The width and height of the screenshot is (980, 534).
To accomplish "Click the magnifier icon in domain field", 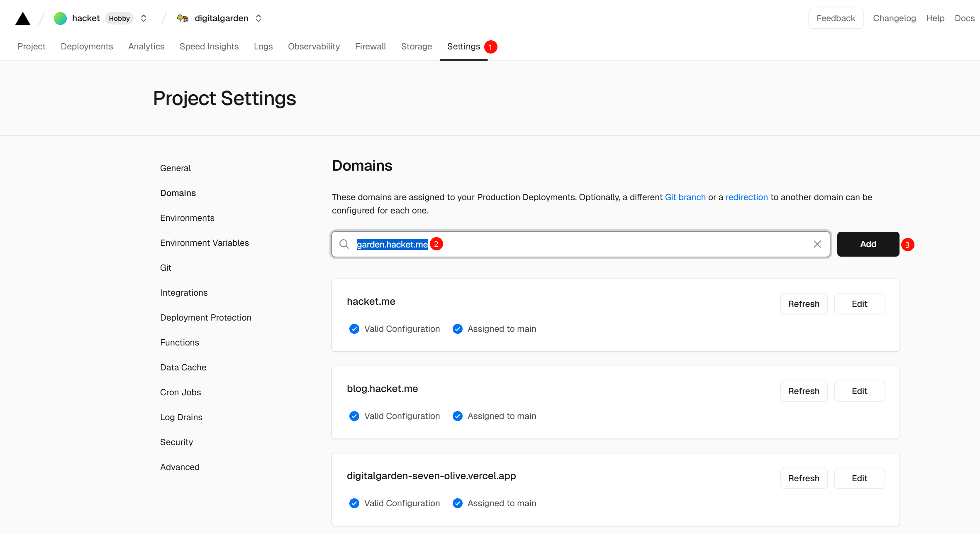I will point(344,244).
